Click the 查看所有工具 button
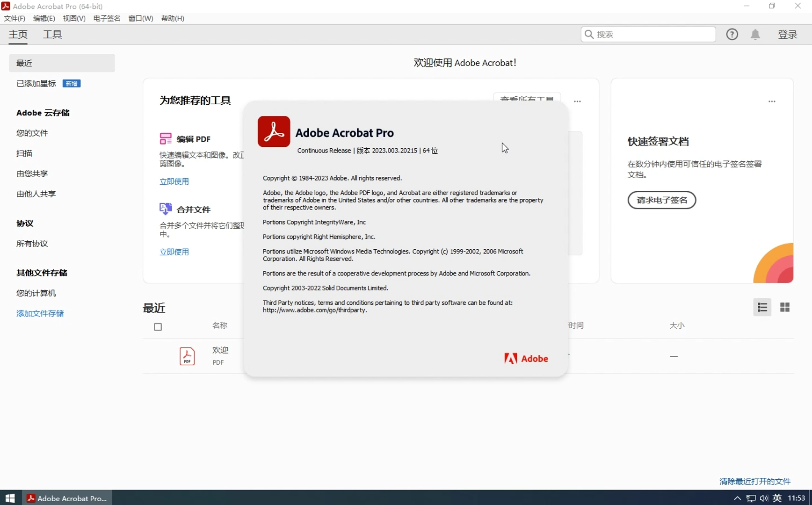 (x=527, y=97)
